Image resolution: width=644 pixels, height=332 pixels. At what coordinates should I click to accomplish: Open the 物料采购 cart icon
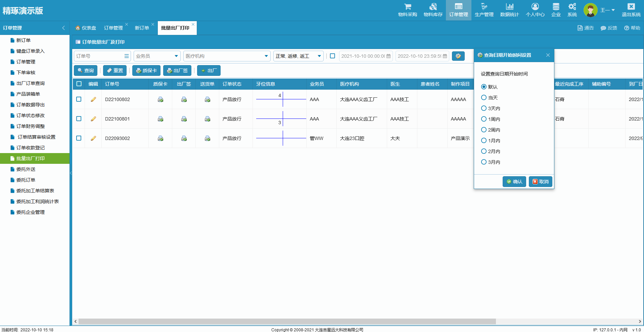point(407,7)
